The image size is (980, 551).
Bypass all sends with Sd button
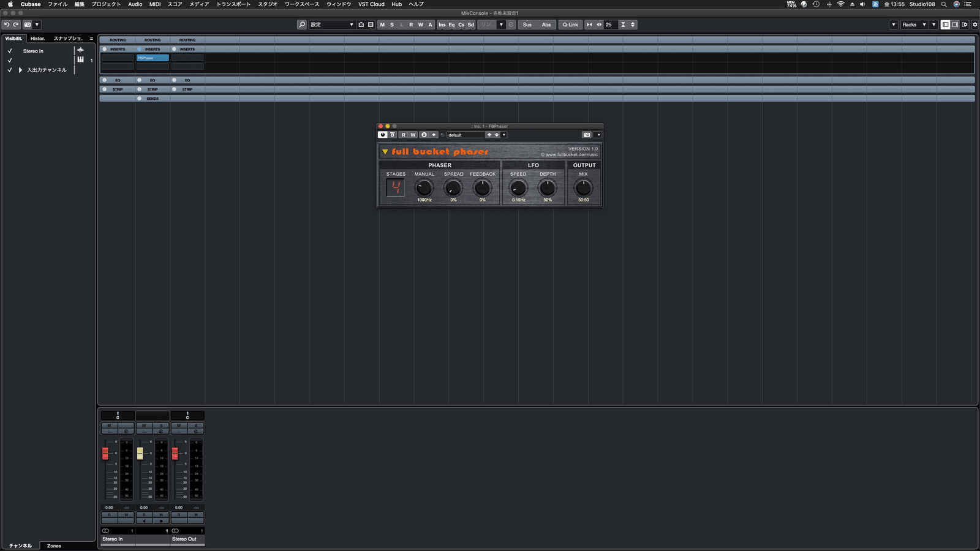470,24
